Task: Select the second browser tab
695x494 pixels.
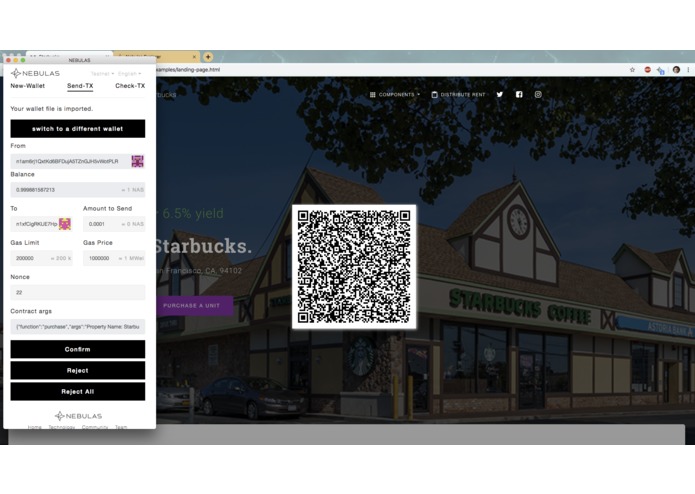Action: click(x=156, y=57)
